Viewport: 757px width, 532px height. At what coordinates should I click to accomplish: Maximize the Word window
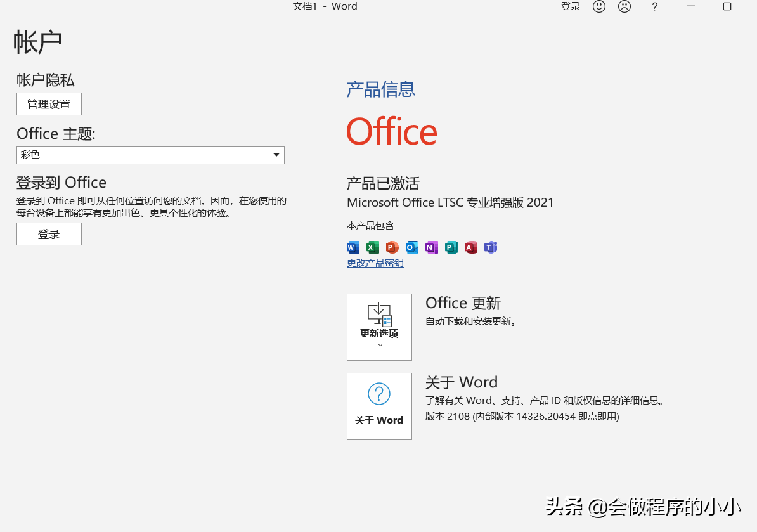click(x=727, y=6)
